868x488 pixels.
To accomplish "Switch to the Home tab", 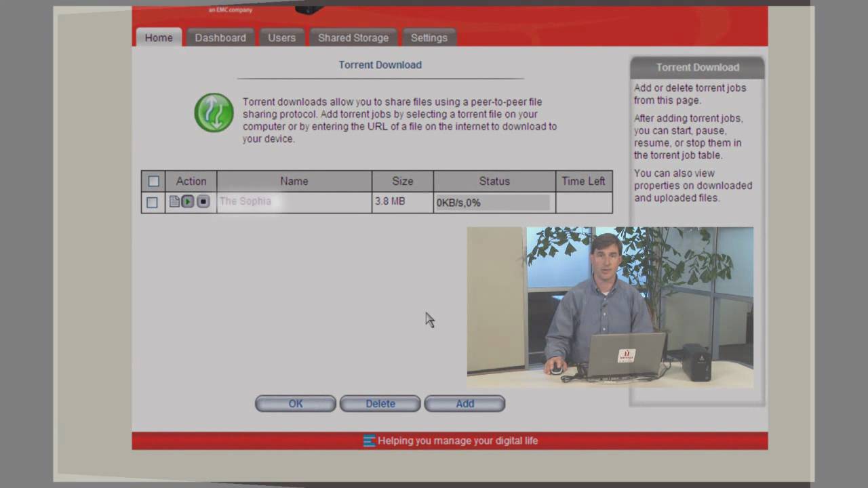I will tap(159, 37).
